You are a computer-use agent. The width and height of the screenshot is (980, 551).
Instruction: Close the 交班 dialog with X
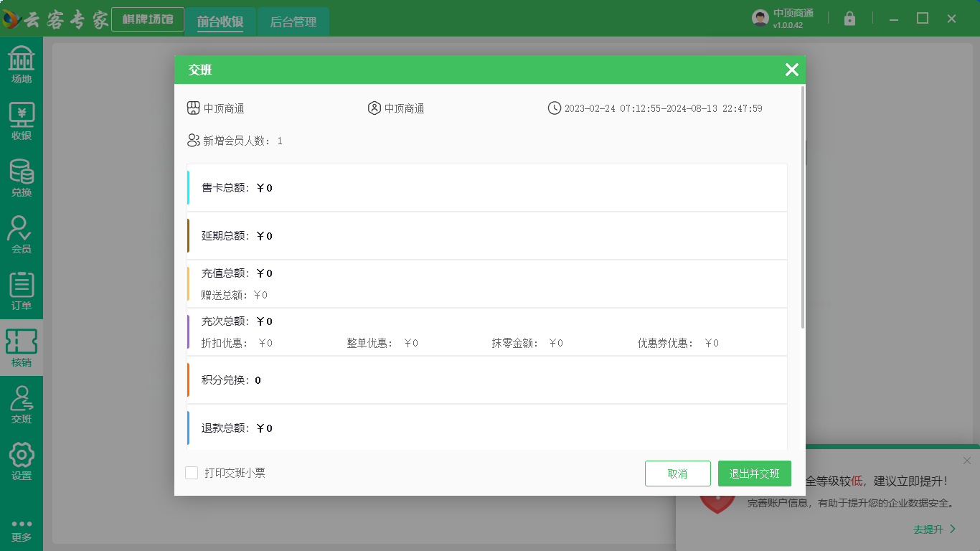pos(791,70)
